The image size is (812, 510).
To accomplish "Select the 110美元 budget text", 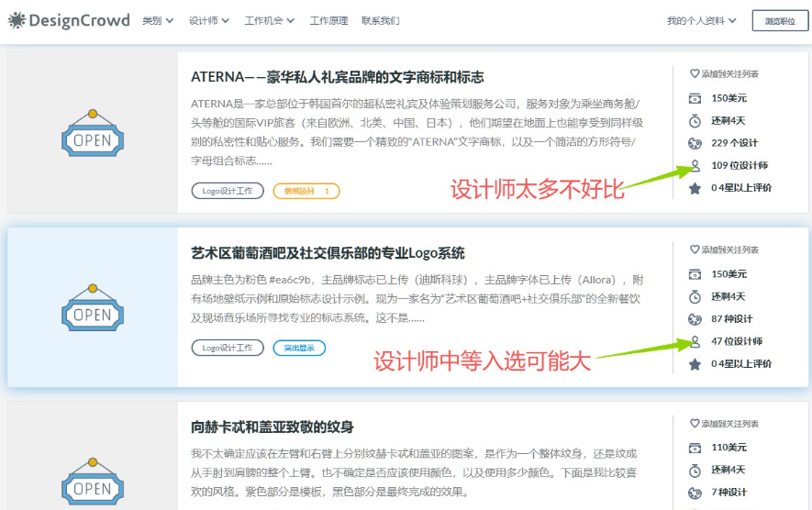I will point(729,448).
